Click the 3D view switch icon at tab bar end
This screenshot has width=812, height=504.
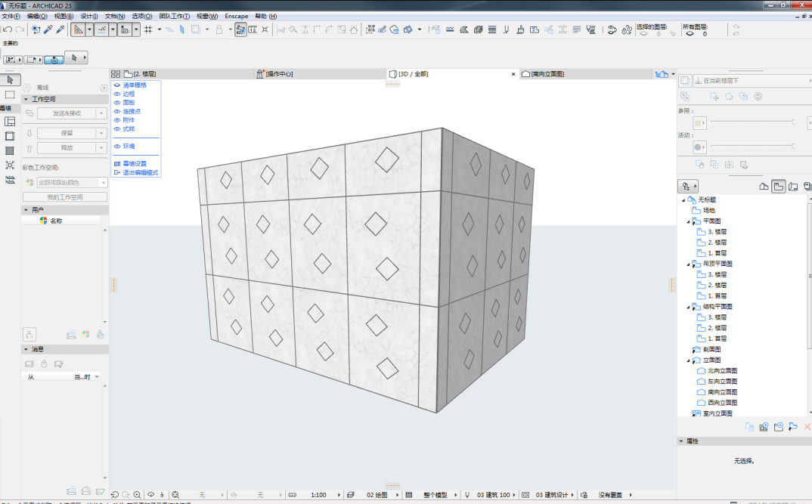[662, 74]
